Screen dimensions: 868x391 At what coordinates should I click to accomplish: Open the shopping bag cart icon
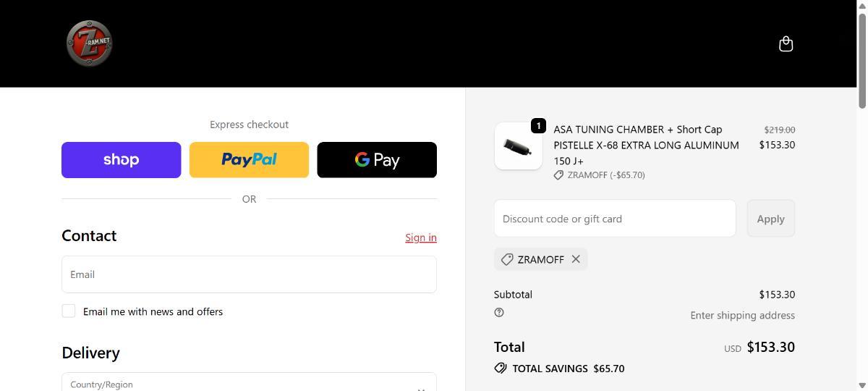point(786,44)
